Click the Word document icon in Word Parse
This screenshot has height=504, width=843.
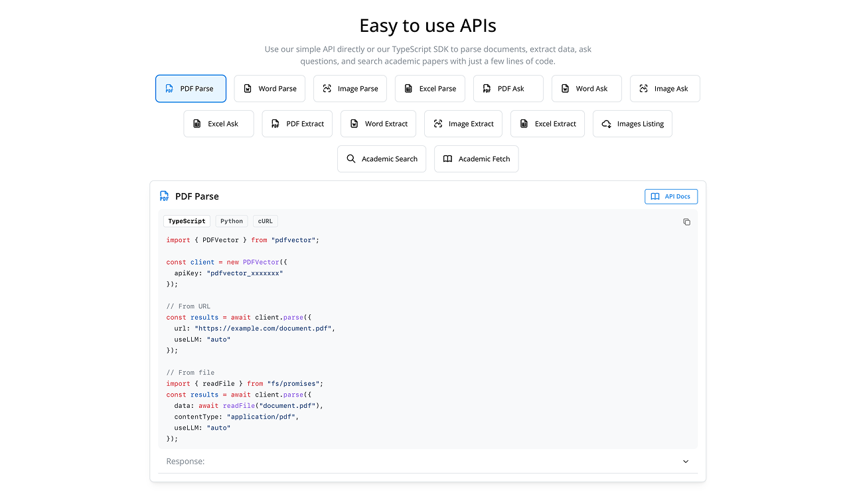tap(248, 89)
